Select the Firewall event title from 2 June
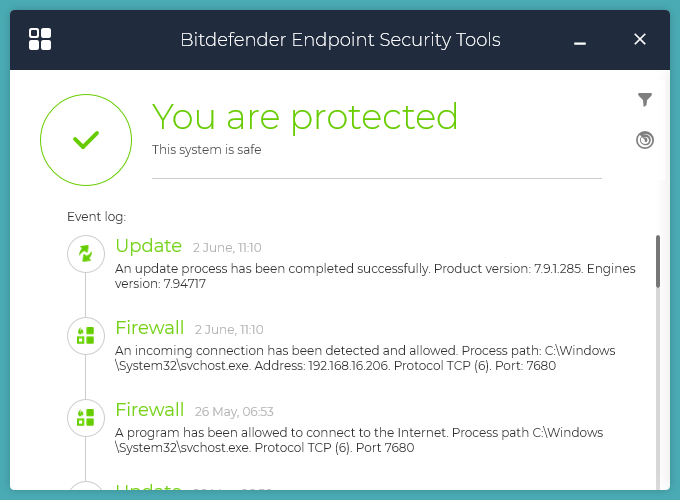Screen dimensions: 680x500 [150, 328]
